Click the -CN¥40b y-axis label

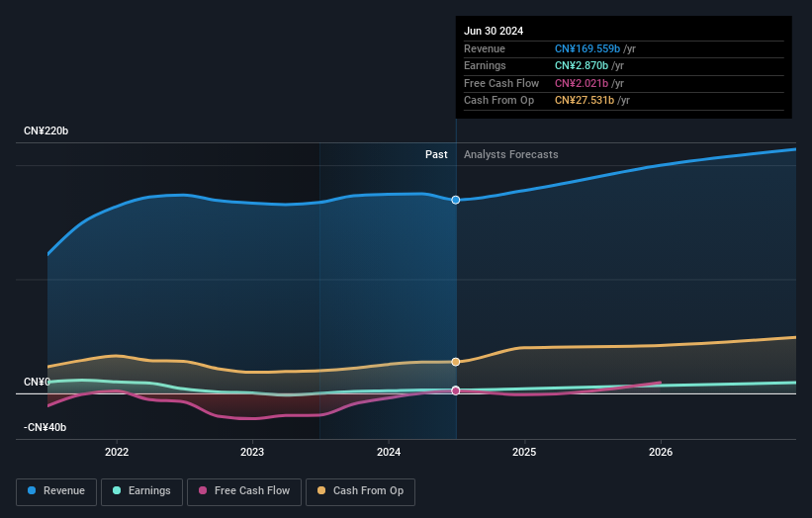tap(45, 427)
